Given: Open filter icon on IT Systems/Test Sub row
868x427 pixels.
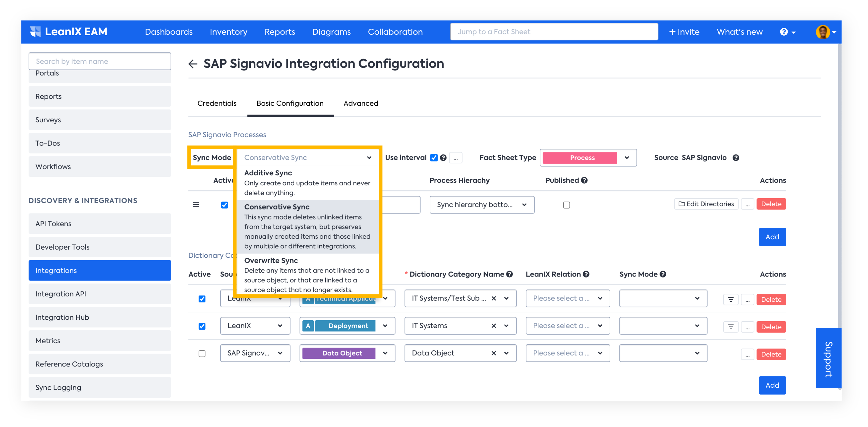Looking at the screenshot, I should (x=731, y=299).
